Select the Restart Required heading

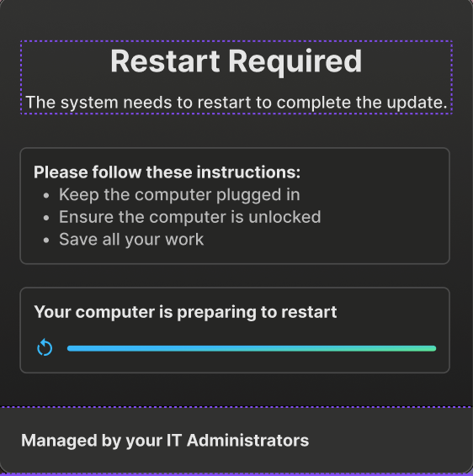click(236, 61)
